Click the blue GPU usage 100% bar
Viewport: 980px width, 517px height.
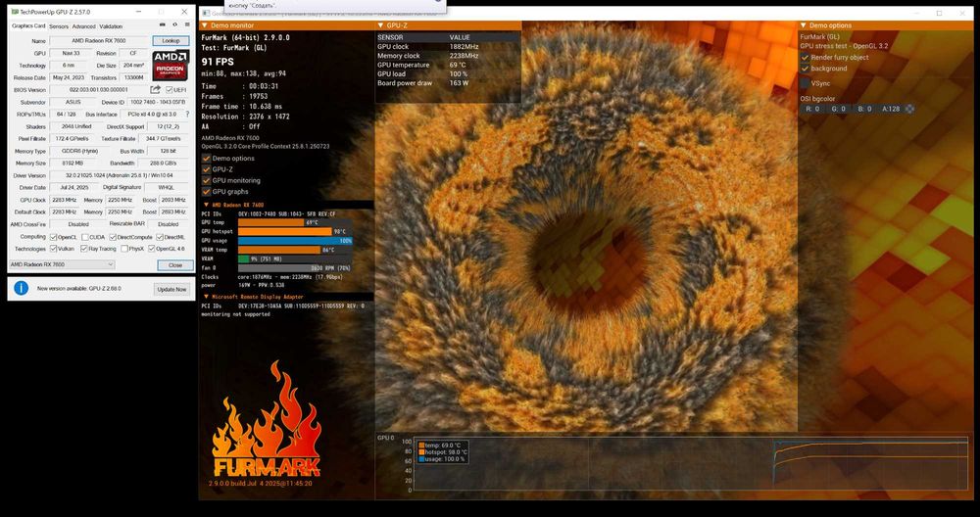pyautogui.click(x=295, y=241)
